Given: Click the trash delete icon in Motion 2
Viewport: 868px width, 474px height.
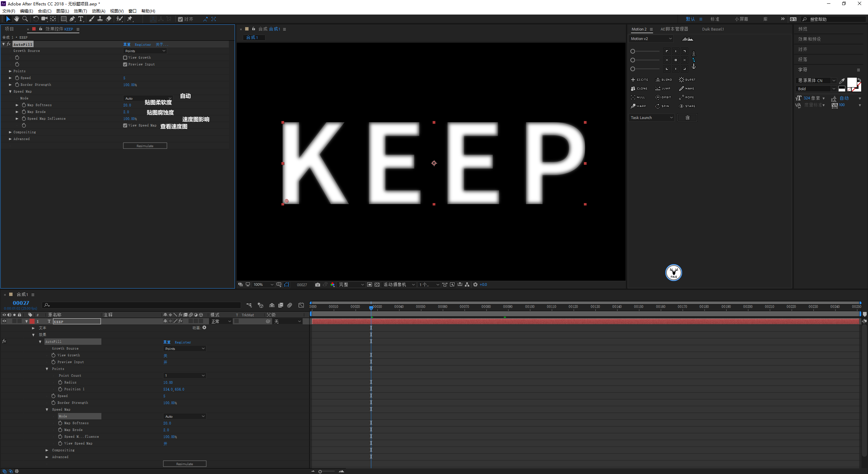Looking at the screenshot, I should [x=687, y=118].
